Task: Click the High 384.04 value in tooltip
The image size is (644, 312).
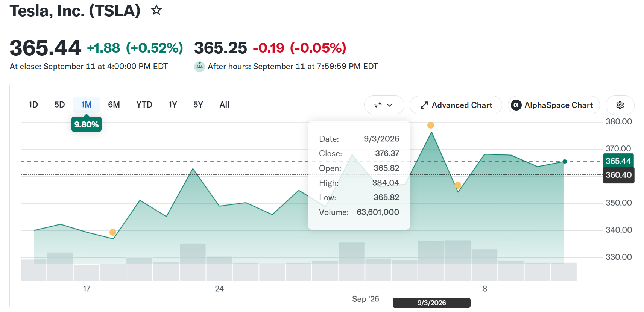Action: [386, 183]
